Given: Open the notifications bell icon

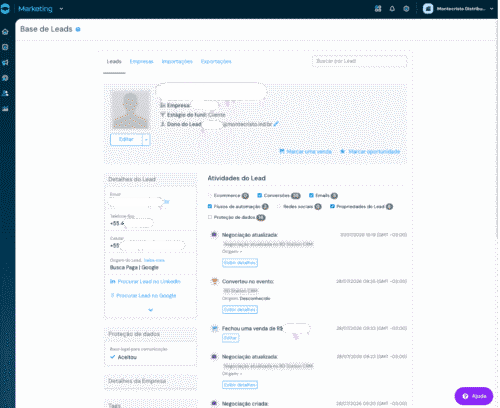Looking at the screenshot, I should pyautogui.click(x=392, y=9).
